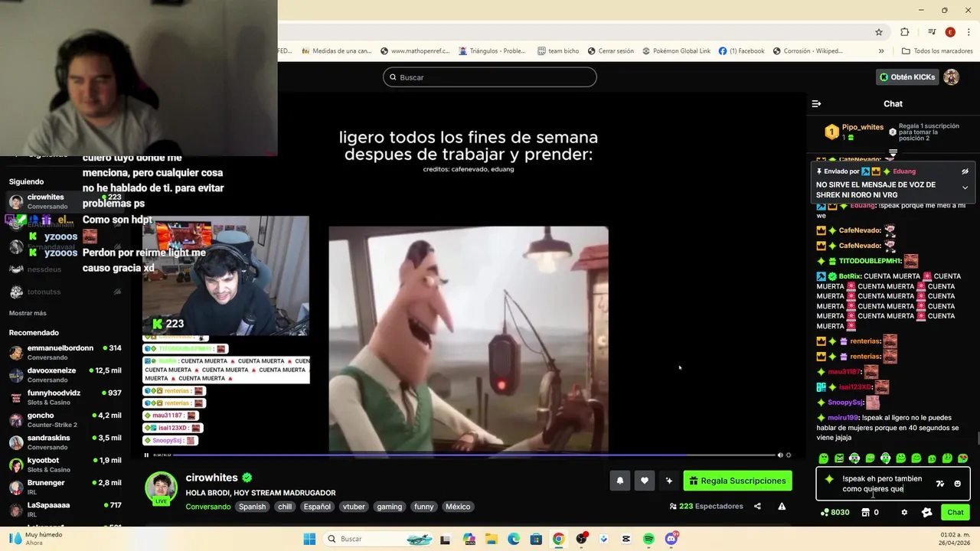Select the vtuber tag
Image resolution: width=980 pixels, height=551 pixels.
354,507
